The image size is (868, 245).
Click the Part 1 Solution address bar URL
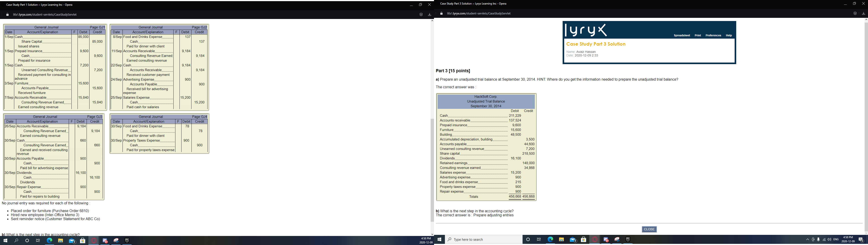point(45,14)
